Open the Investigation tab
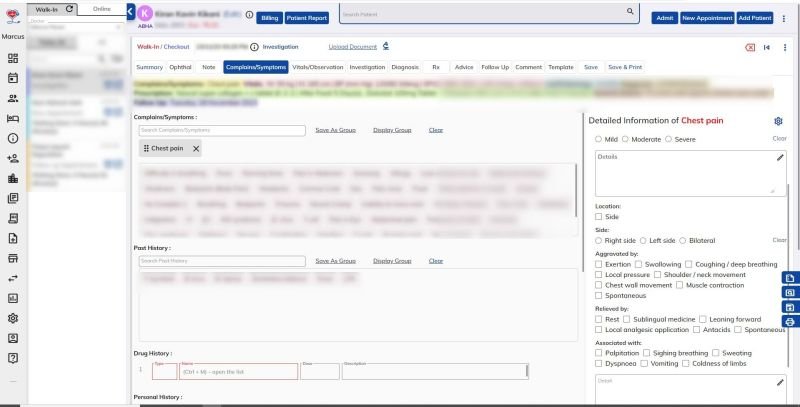Screen dimensions: 800x407 click(367, 67)
